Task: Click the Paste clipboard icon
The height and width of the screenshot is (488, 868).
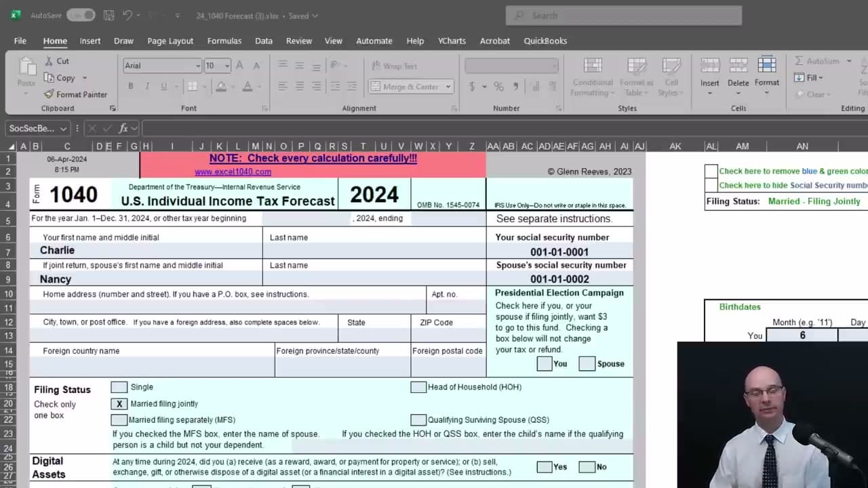Action: 27,68
